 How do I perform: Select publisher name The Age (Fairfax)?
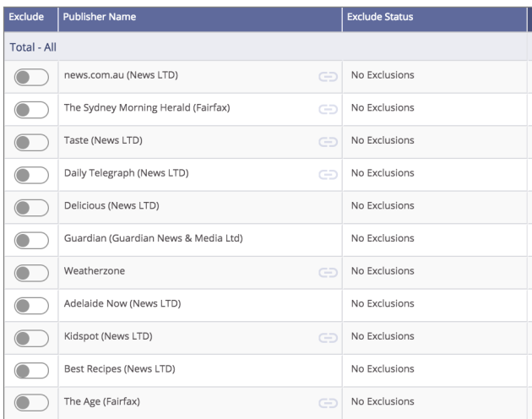(x=102, y=401)
